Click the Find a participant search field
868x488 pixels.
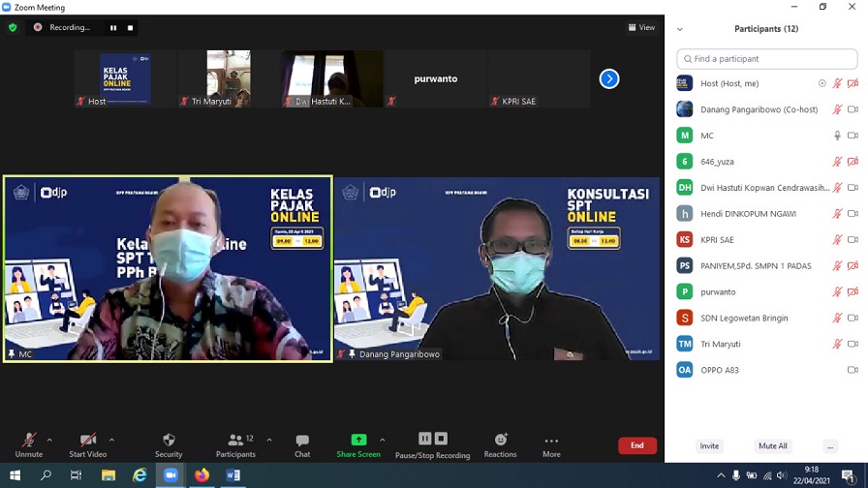(766, 59)
